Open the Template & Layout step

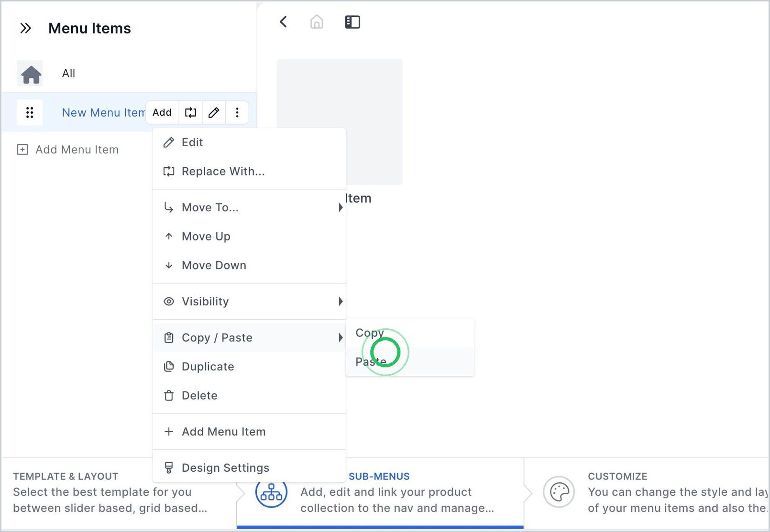[x=120, y=493]
